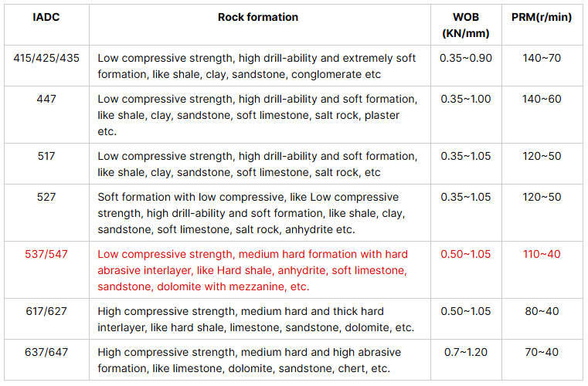The width and height of the screenshot is (588, 386).
Task: Click the red 110~40 RPM value
Action: (542, 254)
